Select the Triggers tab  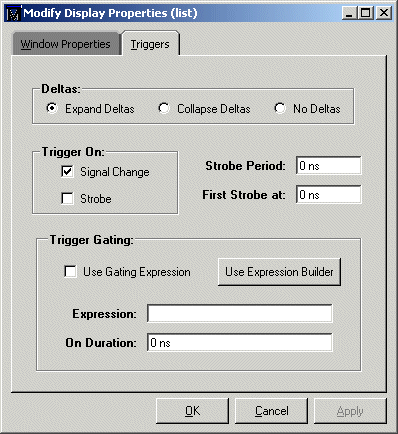(150, 44)
